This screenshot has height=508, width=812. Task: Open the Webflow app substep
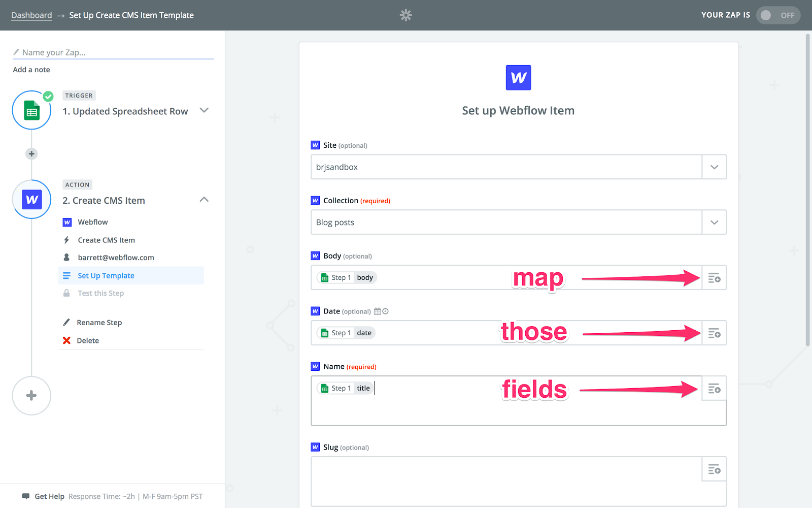[92, 222]
